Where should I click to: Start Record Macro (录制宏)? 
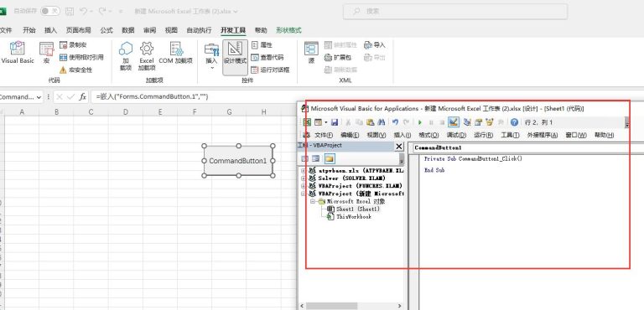(73, 44)
